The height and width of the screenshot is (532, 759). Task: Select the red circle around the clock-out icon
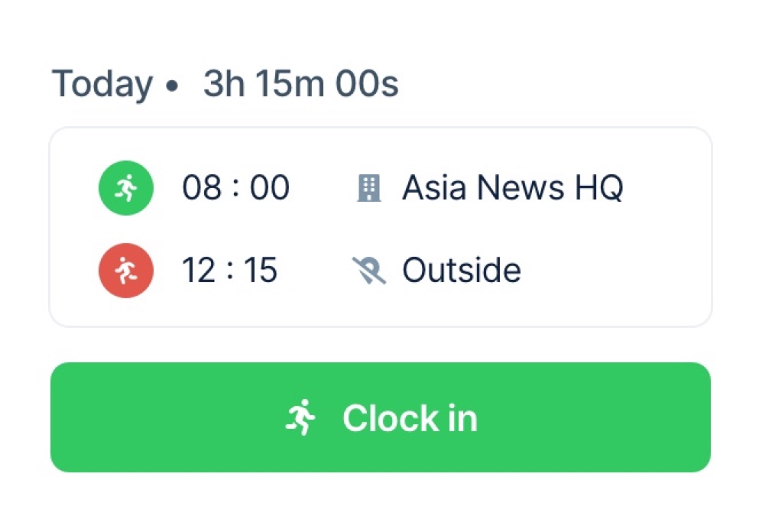pos(125,270)
